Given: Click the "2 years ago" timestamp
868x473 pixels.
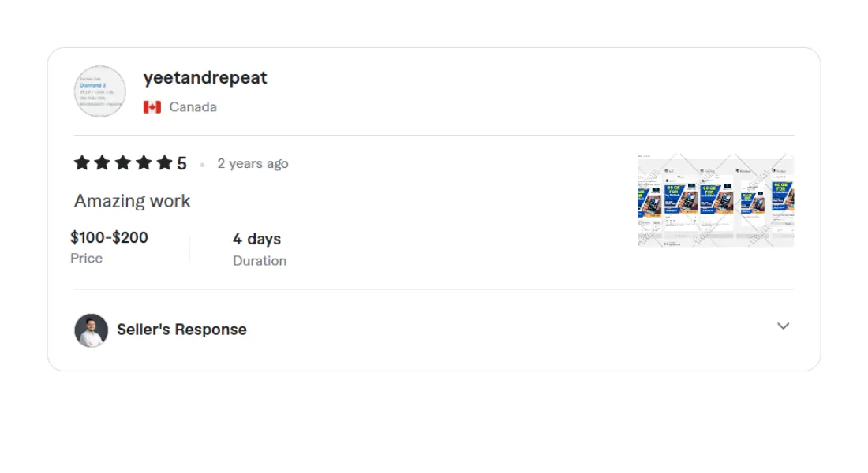Looking at the screenshot, I should (253, 164).
